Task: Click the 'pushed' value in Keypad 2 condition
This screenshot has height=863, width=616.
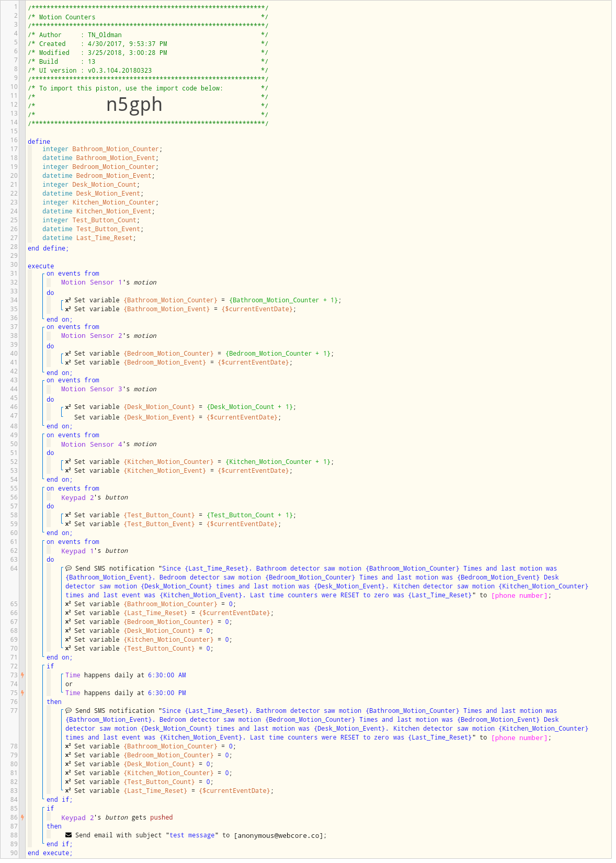Action: coord(161,817)
